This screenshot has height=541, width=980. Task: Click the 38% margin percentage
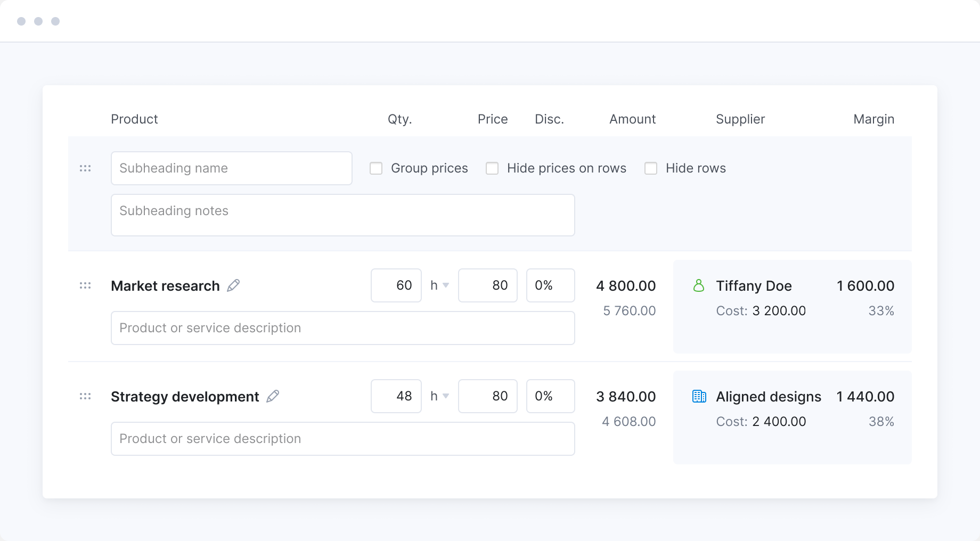pos(881,422)
